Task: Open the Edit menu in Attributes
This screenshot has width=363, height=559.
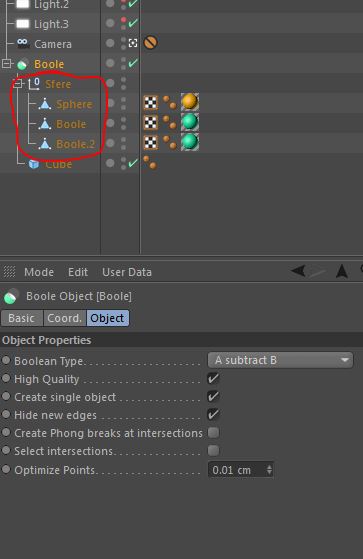Action: coord(78,272)
